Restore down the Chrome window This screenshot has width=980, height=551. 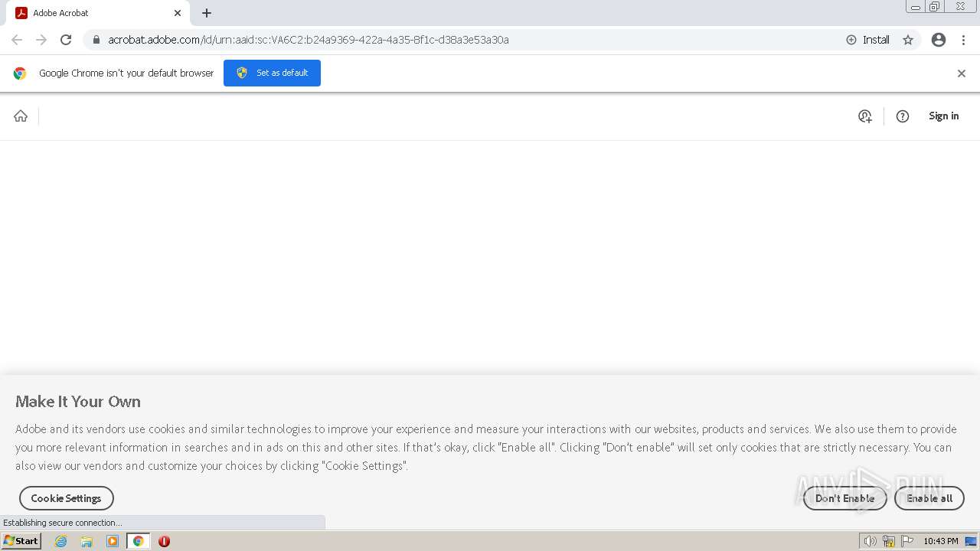point(935,7)
